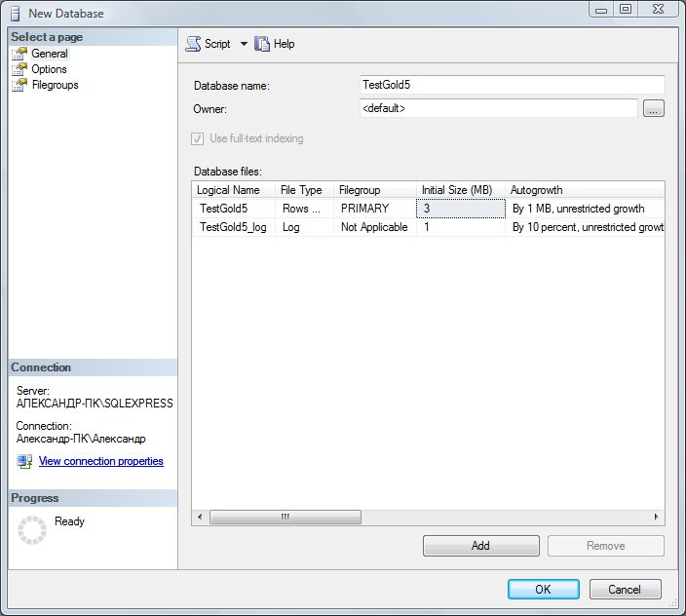
Task: Click the Owner text field
Action: 497,109
